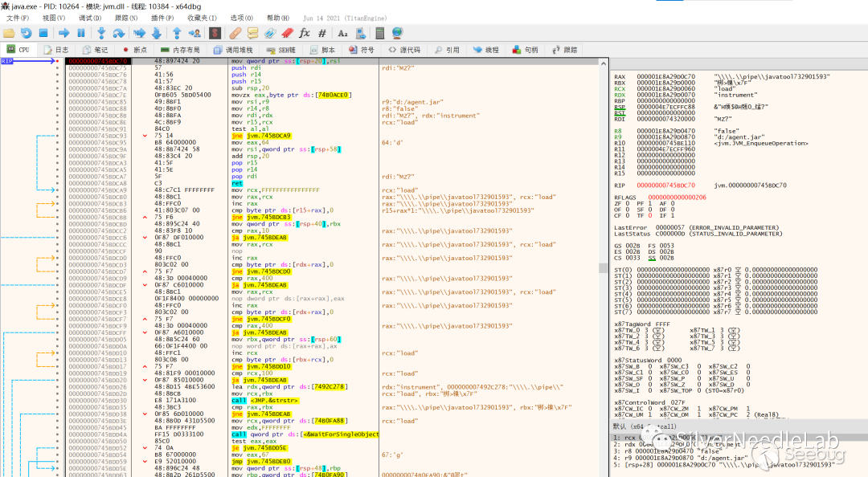The height and width of the screenshot is (477, 868).
Task: Open the calculator toolbar icon
Action: click(381, 33)
